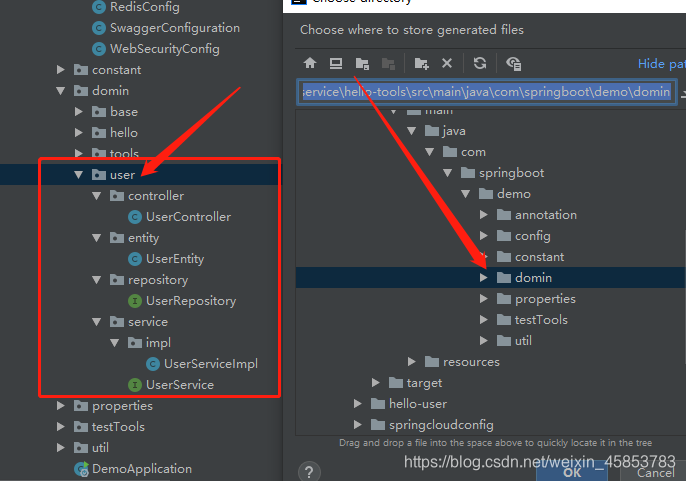Screen dimensions: 686x481
Task: Expand hello package in project tree
Action: click(x=79, y=133)
